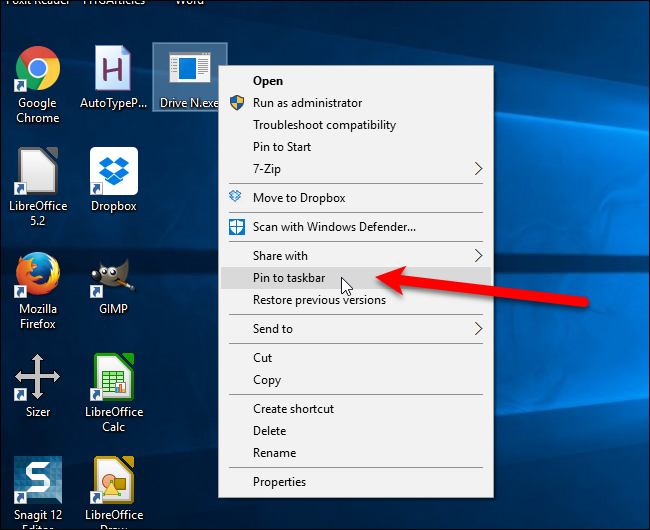Select Scan with Windows Defender option
This screenshot has height=530, width=650.
(334, 227)
